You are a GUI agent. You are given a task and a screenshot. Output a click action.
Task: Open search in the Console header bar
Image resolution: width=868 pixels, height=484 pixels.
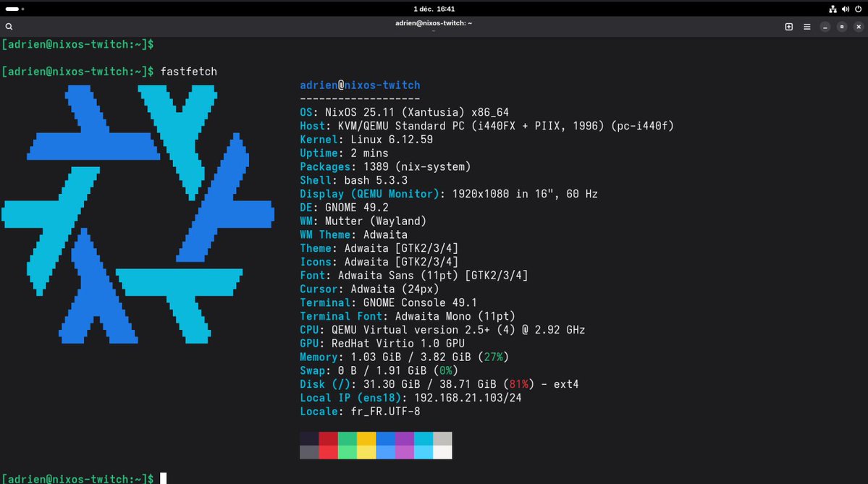pyautogui.click(x=9, y=26)
